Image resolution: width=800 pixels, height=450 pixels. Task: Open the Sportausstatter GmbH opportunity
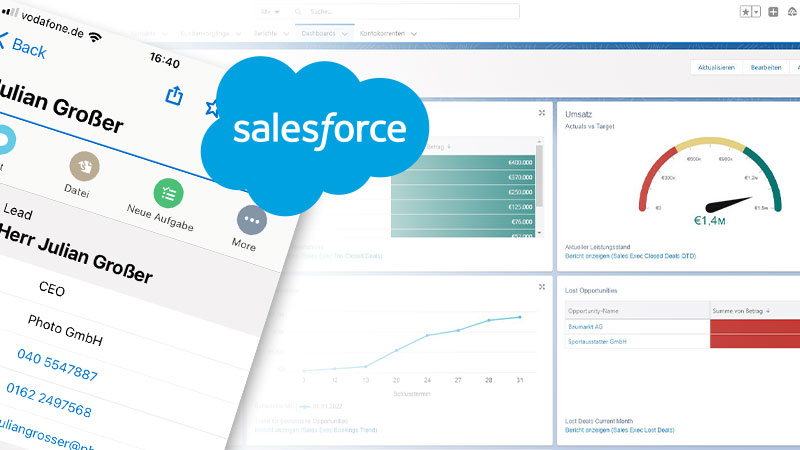tap(597, 341)
